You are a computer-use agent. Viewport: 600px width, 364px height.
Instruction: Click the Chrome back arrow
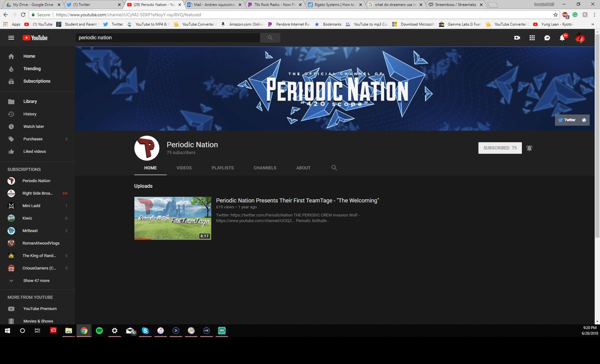coord(5,15)
